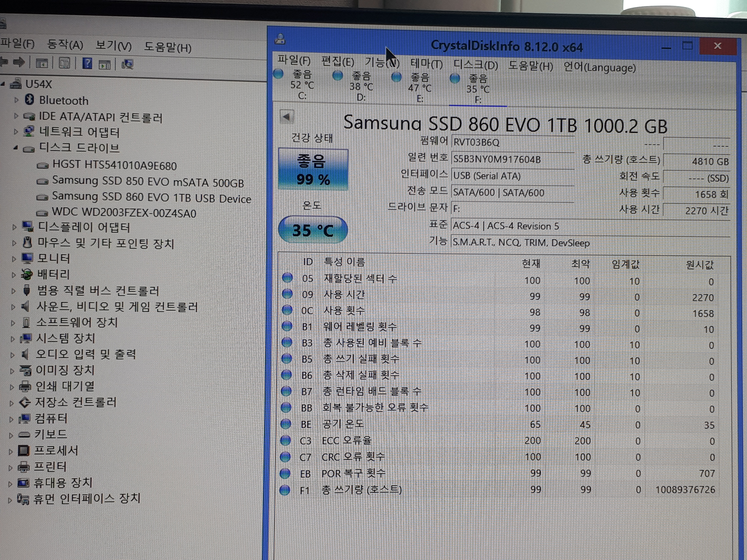The width and height of the screenshot is (747, 560).
Task: Select the U54X computer node
Action: click(x=38, y=84)
